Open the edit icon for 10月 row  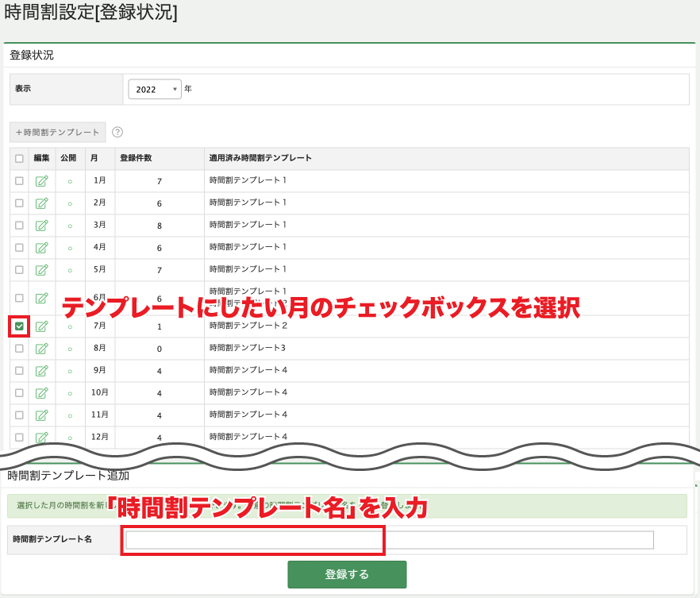point(41,393)
